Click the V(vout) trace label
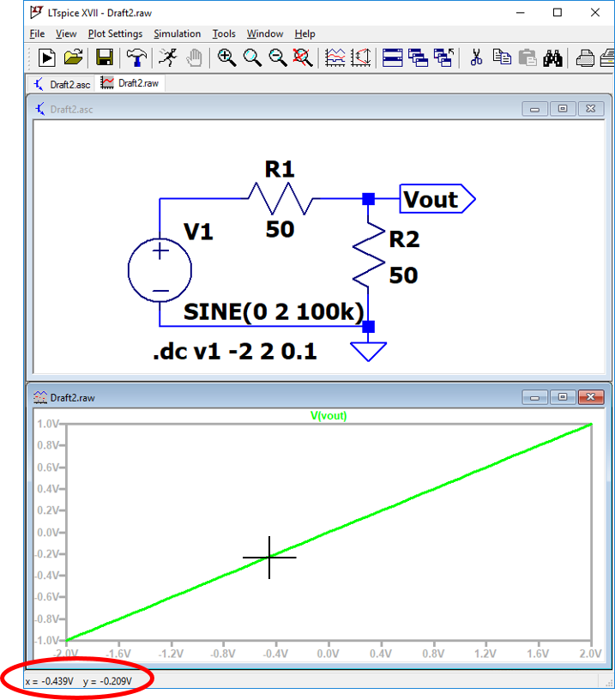615x700 pixels. point(329,416)
